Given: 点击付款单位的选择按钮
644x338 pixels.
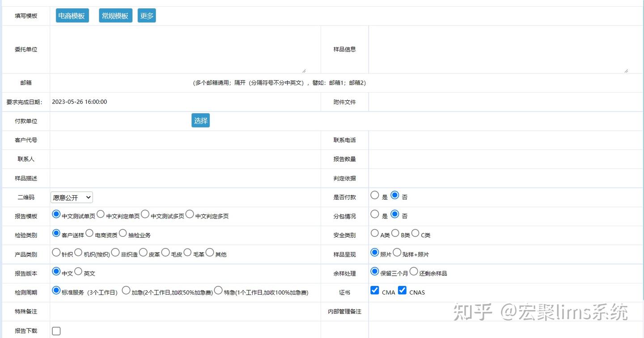Looking at the screenshot, I should [200, 120].
